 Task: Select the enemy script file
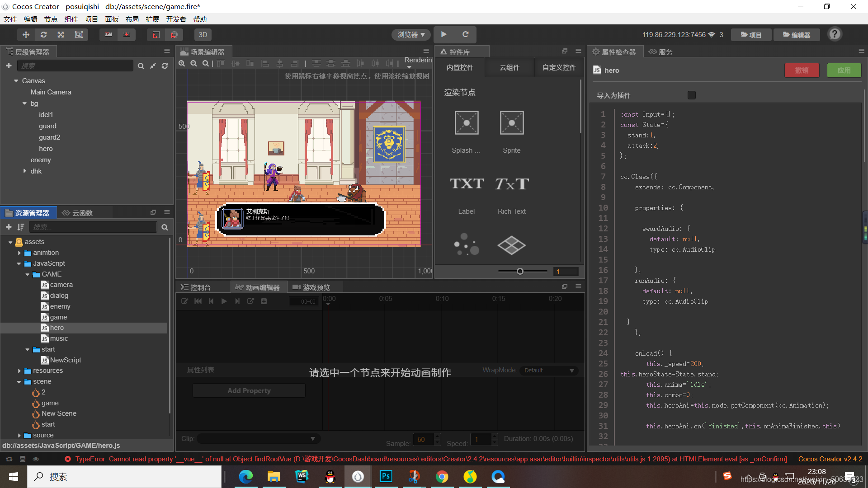coord(60,306)
